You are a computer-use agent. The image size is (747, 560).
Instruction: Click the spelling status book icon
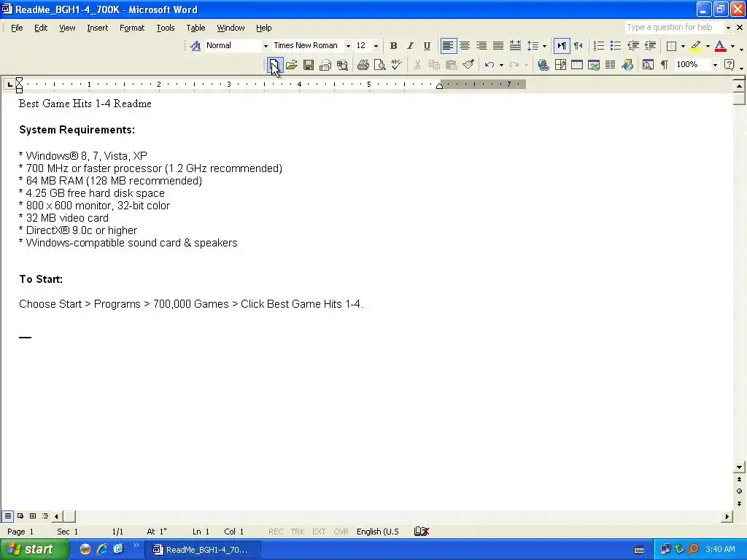coord(422,532)
